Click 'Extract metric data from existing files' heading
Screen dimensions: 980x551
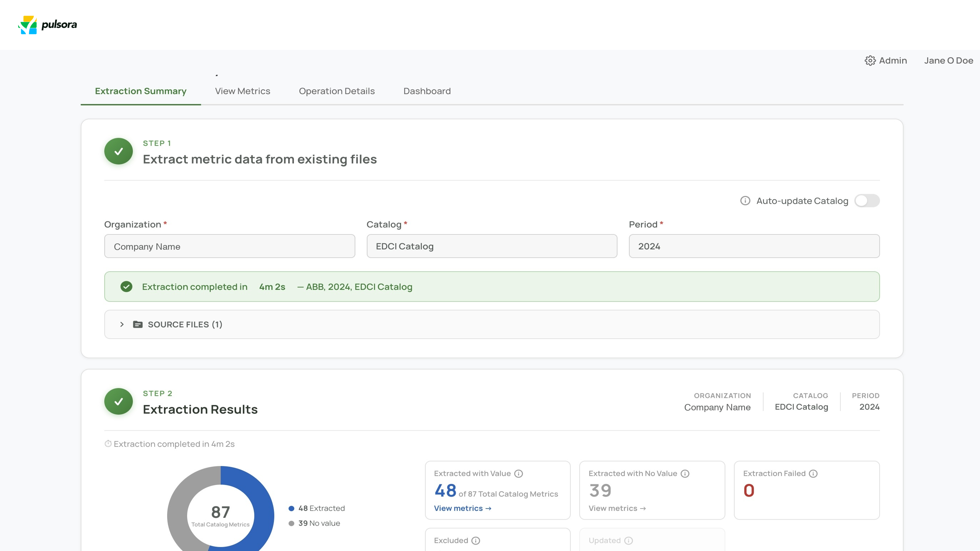point(260,159)
